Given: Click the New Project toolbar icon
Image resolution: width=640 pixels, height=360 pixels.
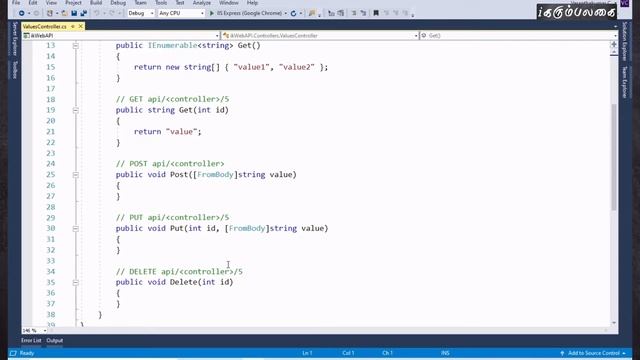Looking at the screenshot, I should pos(50,13).
